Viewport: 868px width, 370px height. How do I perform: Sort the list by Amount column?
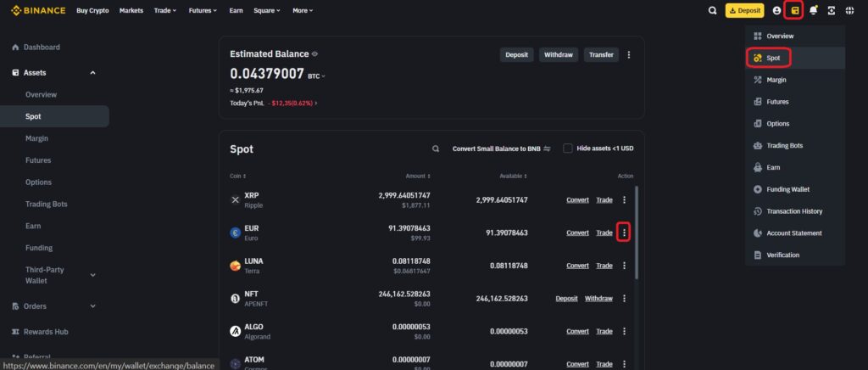pos(418,177)
